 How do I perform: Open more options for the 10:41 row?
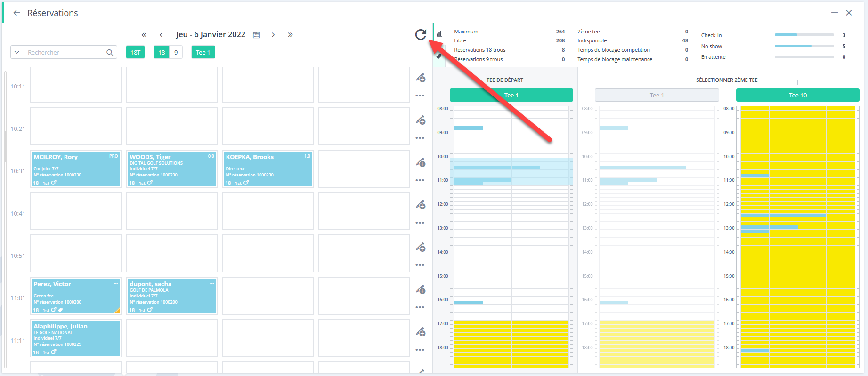pyautogui.click(x=420, y=223)
